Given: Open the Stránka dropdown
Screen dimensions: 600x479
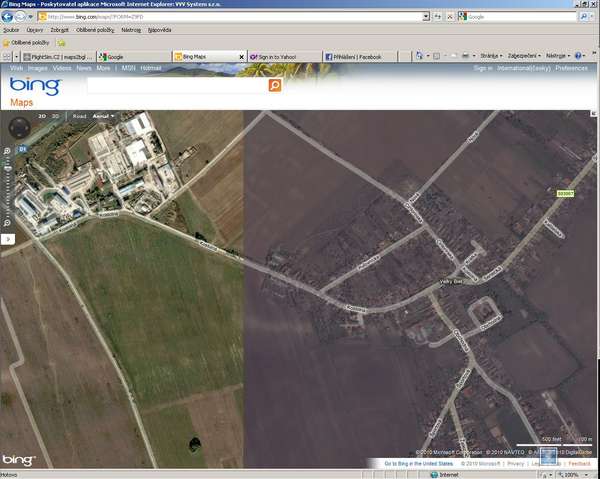Looking at the screenshot, I should point(491,56).
